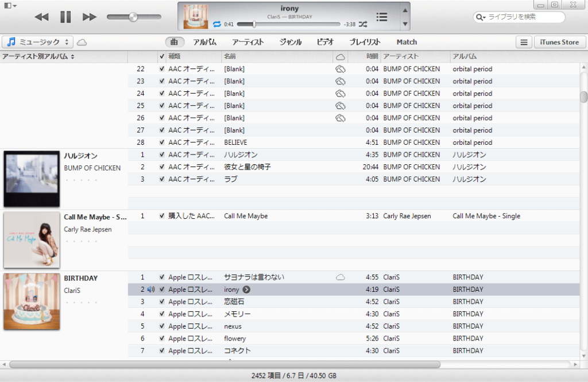The height and width of the screenshot is (382, 588).
Task: Switch to the 曲 (Songs) tab
Action: click(174, 42)
